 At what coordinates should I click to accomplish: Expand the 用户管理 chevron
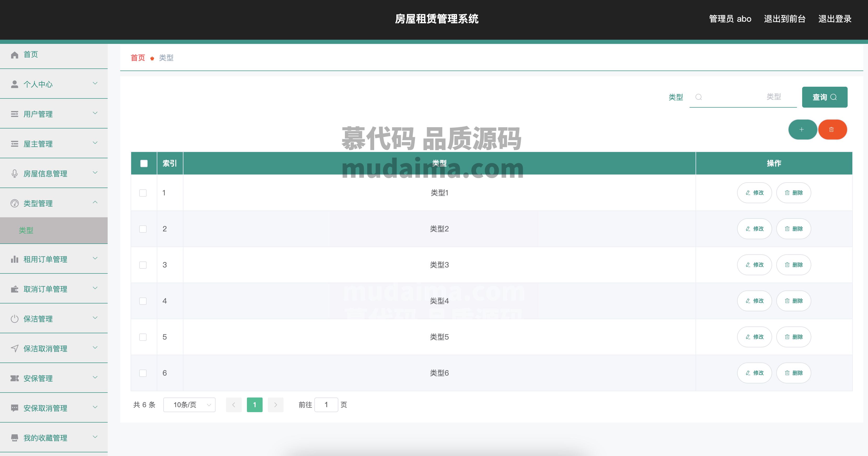point(95,113)
